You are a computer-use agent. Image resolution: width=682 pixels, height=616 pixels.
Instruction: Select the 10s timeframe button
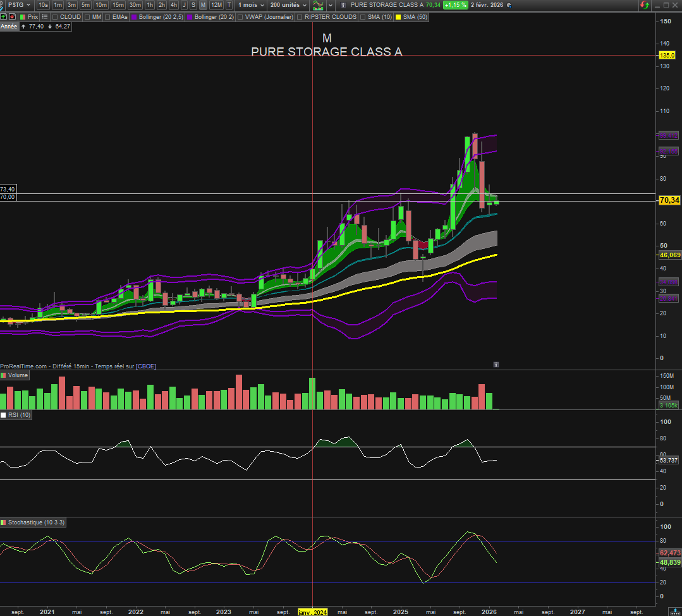tap(42, 5)
